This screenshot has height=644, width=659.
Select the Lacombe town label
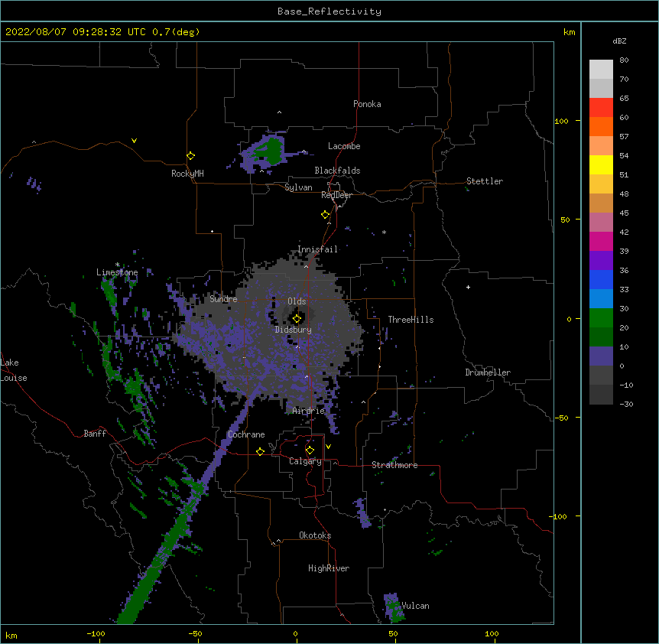click(x=344, y=146)
